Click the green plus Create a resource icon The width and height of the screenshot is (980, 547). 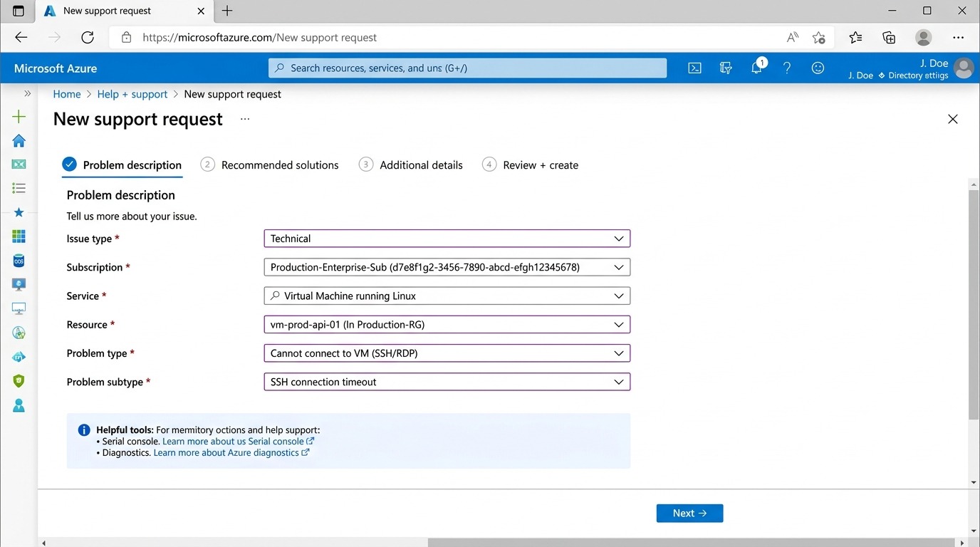(x=19, y=117)
